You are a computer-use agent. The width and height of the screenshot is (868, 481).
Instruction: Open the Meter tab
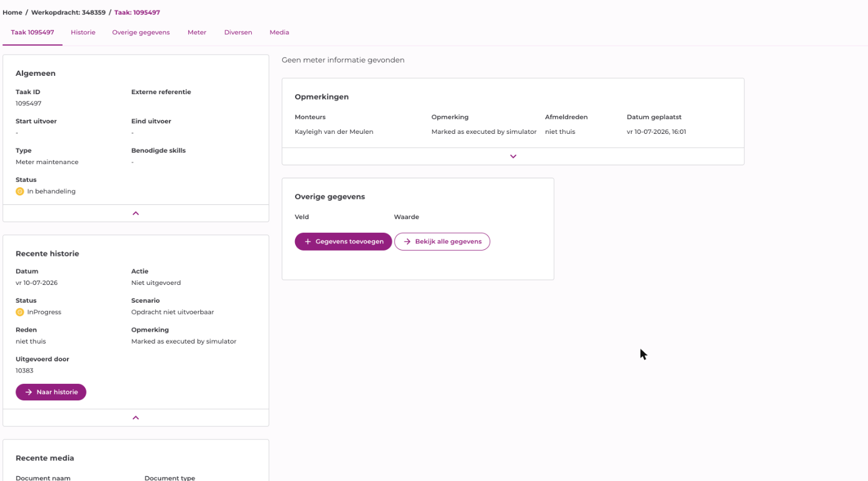point(197,33)
